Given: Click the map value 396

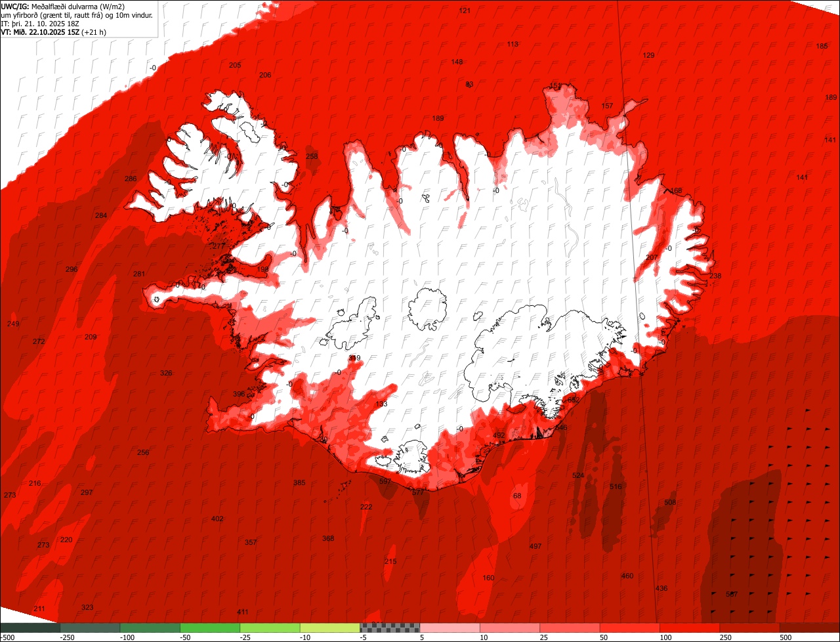Looking at the screenshot, I should tap(239, 394).
